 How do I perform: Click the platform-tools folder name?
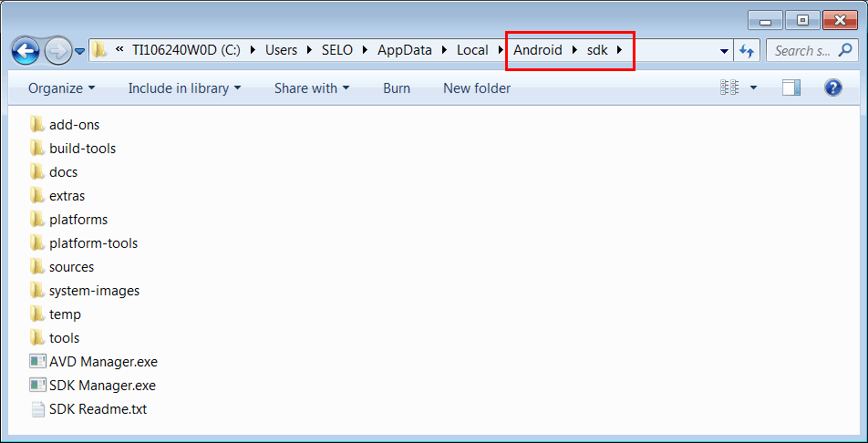(x=94, y=243)
